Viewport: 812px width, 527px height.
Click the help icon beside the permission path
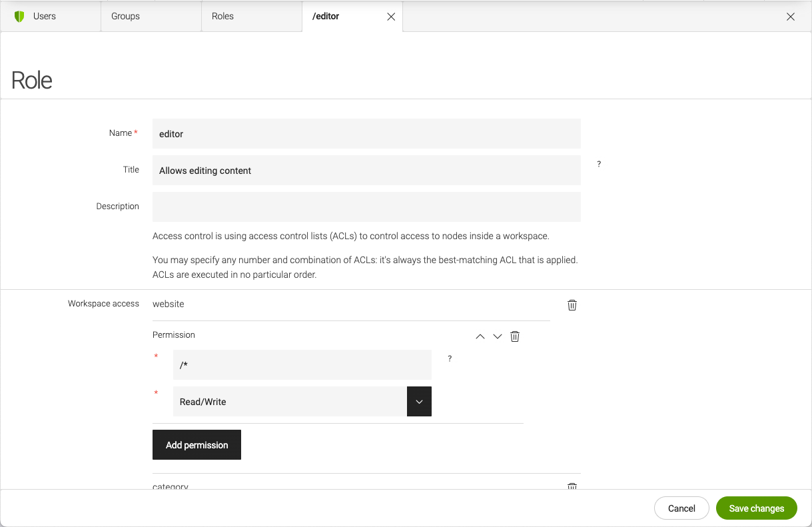click(450, 358)
